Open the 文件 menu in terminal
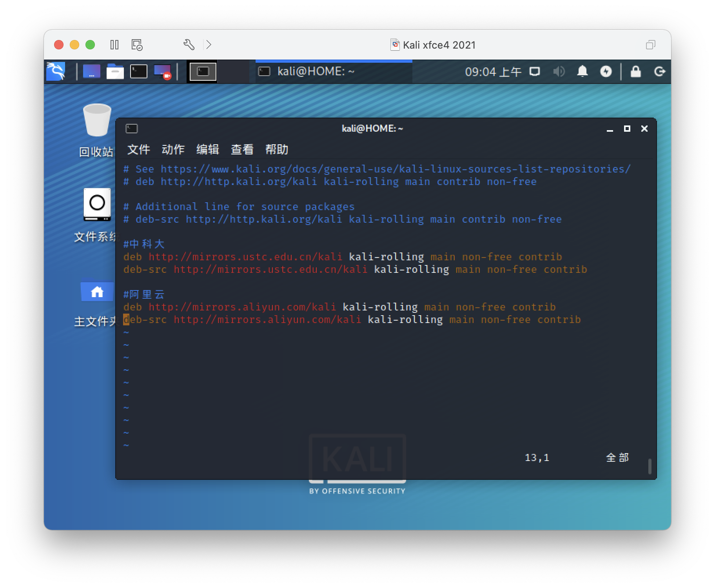The height and width of the screenshot is (588, 715). coord(139,149)
